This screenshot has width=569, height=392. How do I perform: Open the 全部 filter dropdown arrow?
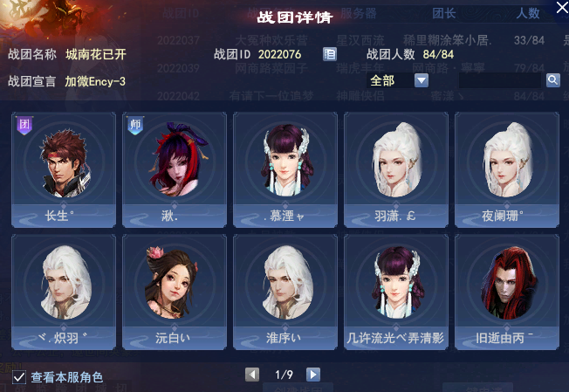pyautogui.click(x=422, y=80)
